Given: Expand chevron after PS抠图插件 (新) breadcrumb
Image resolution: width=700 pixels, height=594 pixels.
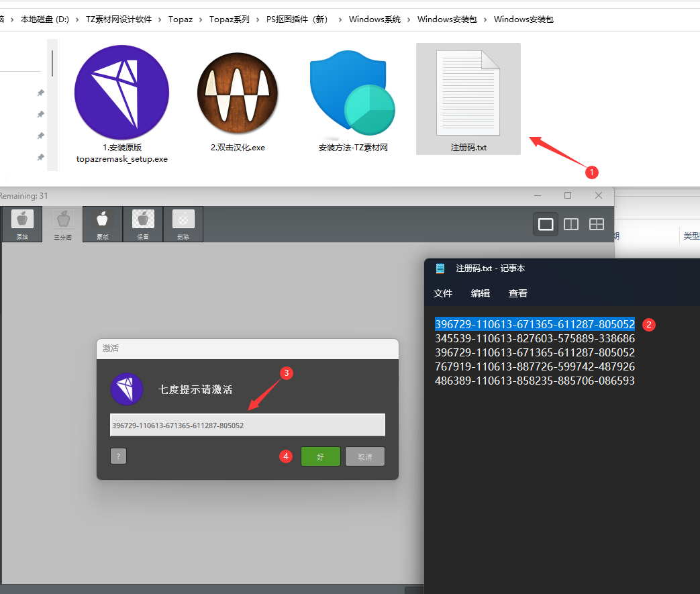Looking at the screenshot, I should pyautogui.click(x=340, y=19).
